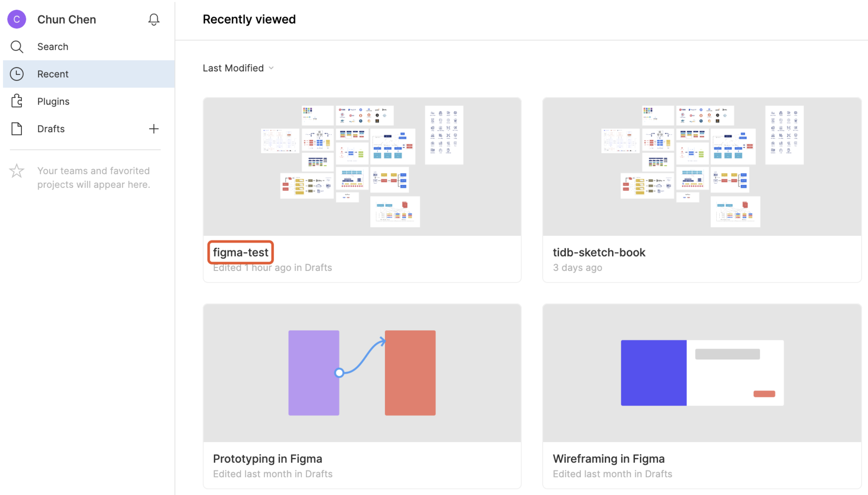Image resolution: width=868 pixels, height=495 pixels.
Task: Switch to the Recent section
Action: (53, 74)
